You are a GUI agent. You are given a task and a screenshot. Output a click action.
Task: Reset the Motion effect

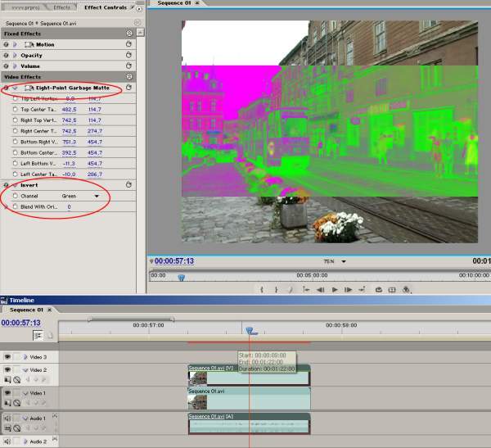(x=128, y=44)
